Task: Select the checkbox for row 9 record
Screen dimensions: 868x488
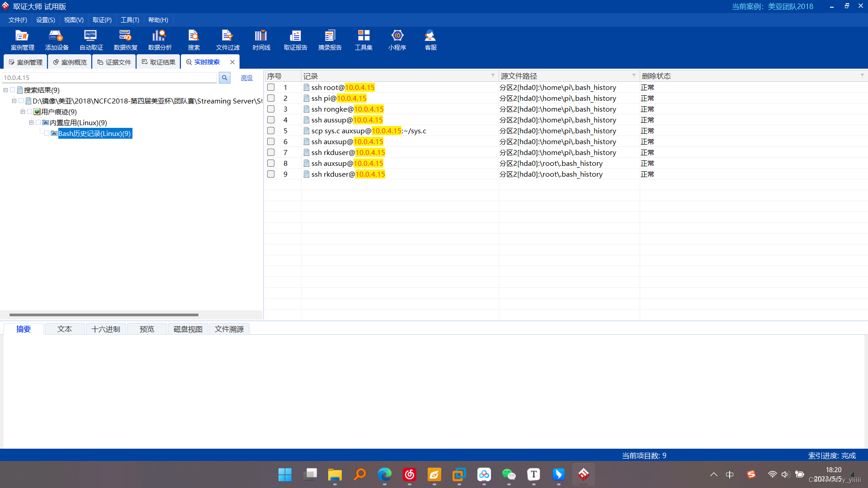Action: click(x=271, y=174)
